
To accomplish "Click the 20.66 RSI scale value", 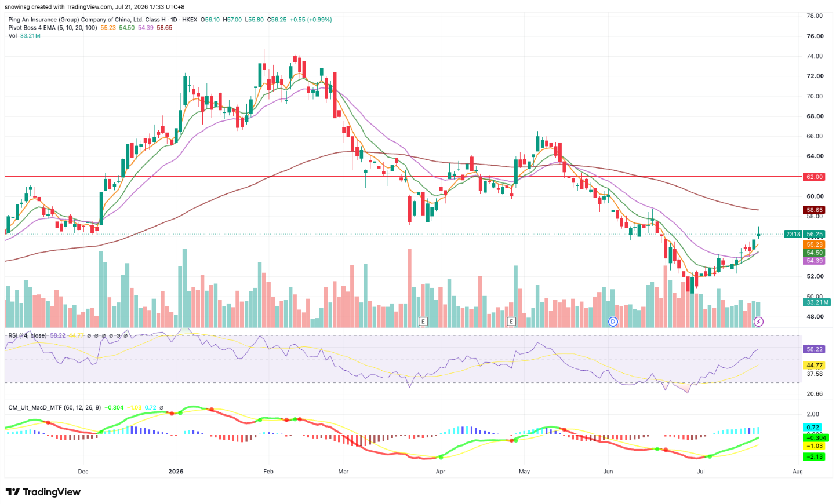I will [815, 394].
